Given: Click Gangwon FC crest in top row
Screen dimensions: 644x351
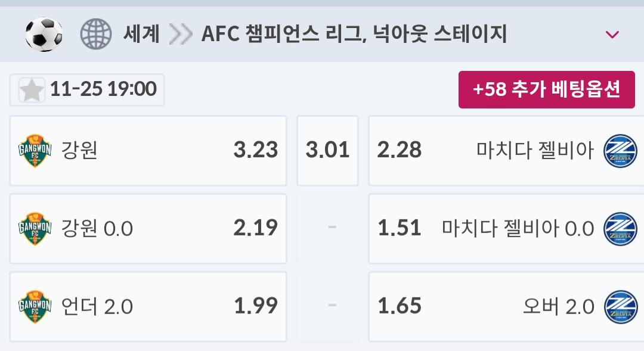Looking at the screenshot, I should click(35, 151).
